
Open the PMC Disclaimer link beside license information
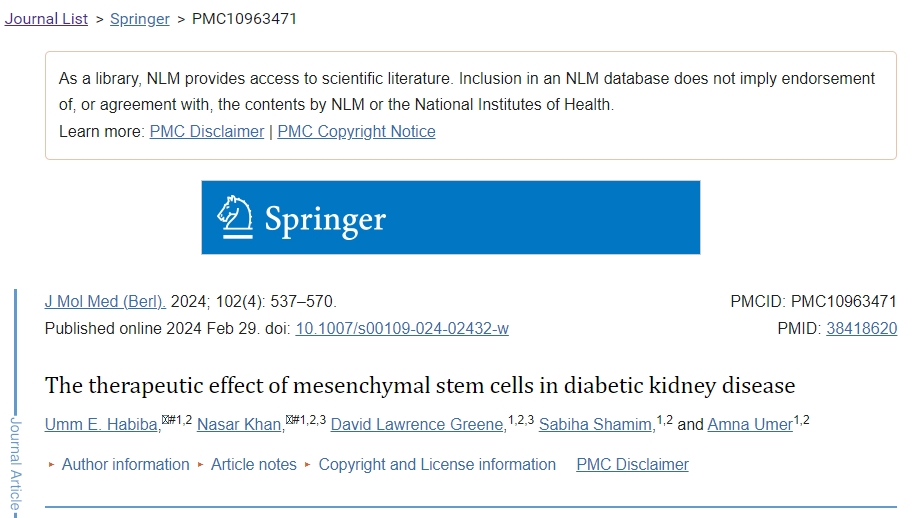(632, 464)
